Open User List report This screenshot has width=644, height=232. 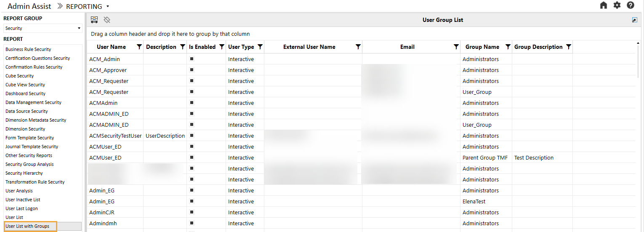[x=14, y=217]
